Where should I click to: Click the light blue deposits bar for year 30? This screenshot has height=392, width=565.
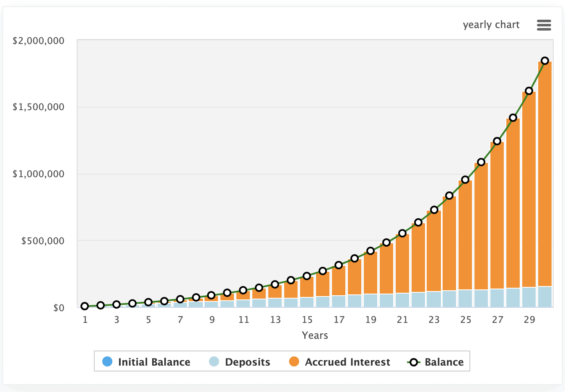[x=545, y=297]
